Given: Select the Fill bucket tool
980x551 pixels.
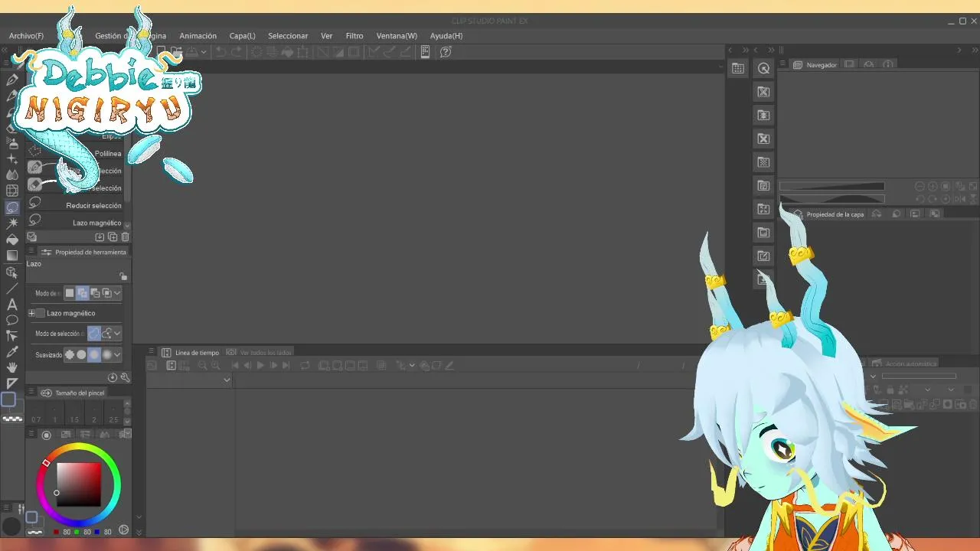Looking at the screenshot, I should [x=12, y=240].
